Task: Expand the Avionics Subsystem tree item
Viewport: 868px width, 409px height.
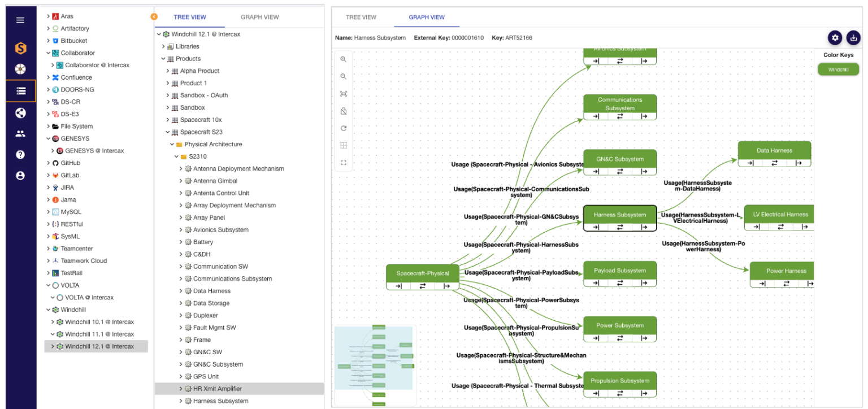Action: coord(181,230)
